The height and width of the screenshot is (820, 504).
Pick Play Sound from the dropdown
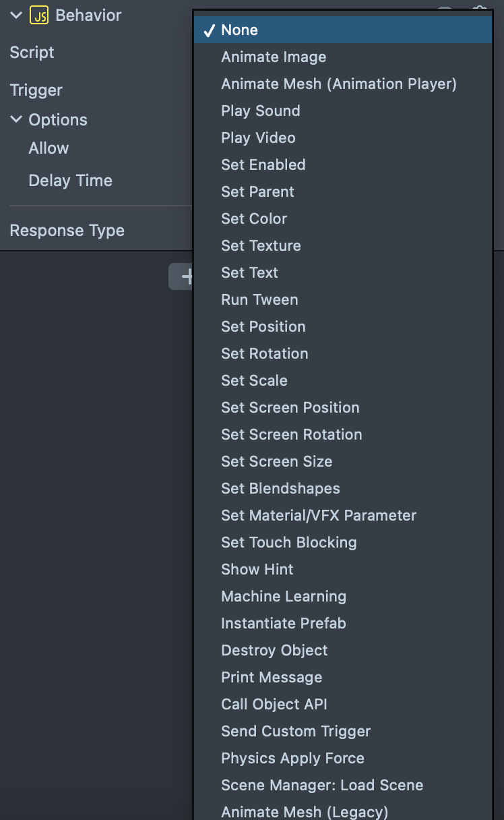pos(261,111)
